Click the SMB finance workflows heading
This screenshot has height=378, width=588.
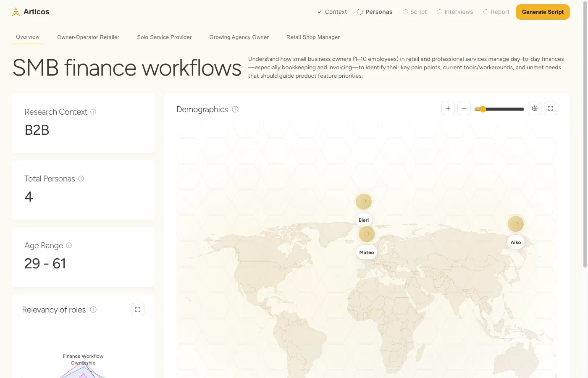127,68
